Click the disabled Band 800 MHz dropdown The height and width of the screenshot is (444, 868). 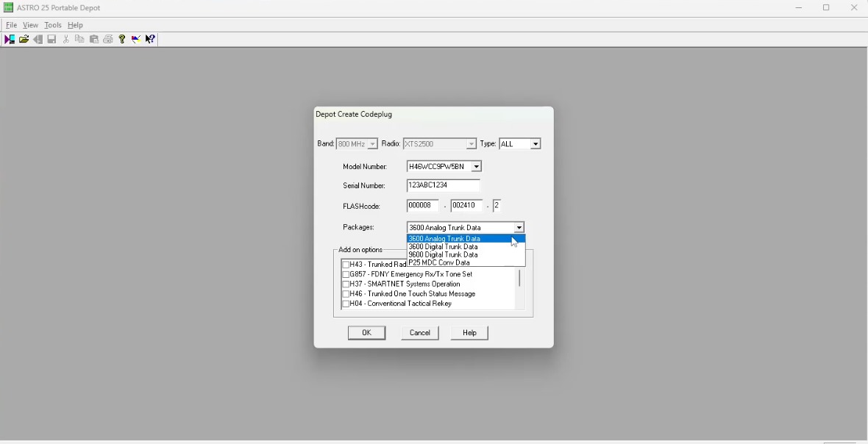(x=357, y=144)
